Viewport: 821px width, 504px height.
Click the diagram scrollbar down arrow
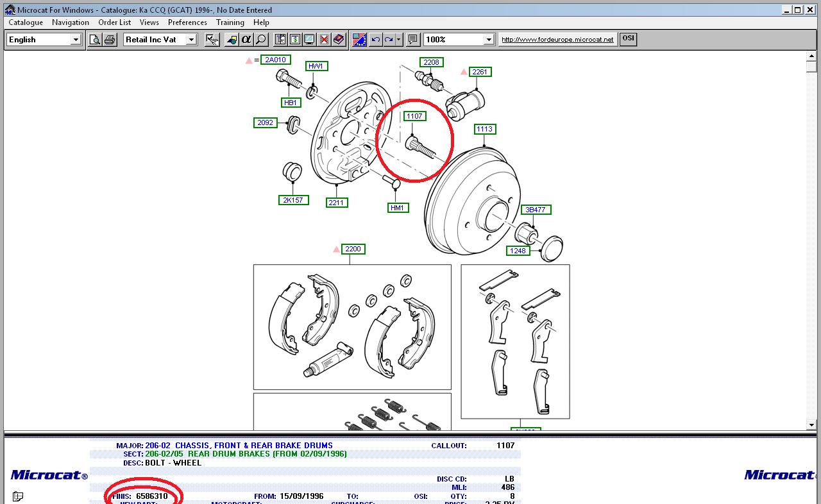(811, 424)
